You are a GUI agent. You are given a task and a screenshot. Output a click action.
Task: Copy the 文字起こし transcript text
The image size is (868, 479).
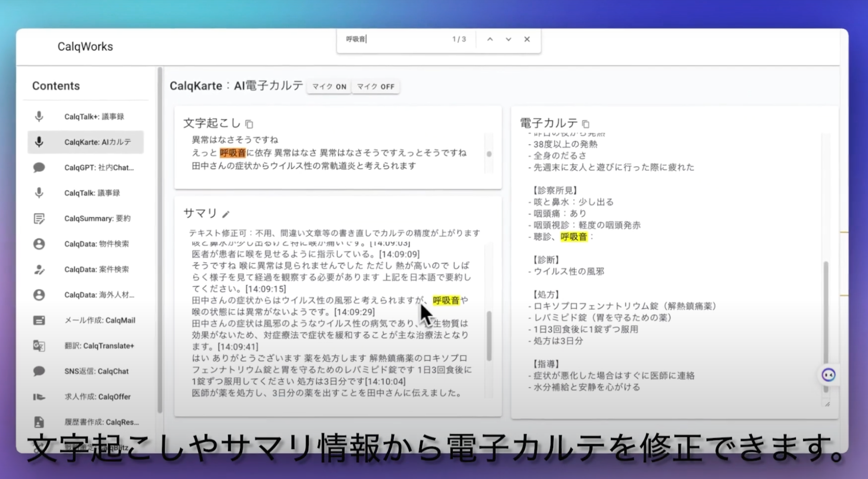pos(249,124)
